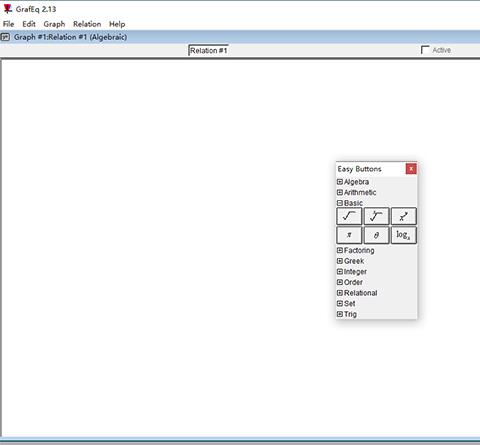Viewport: 480px width, 445px height.
Task: Insert the pi constant
Action: coord(349,235)
